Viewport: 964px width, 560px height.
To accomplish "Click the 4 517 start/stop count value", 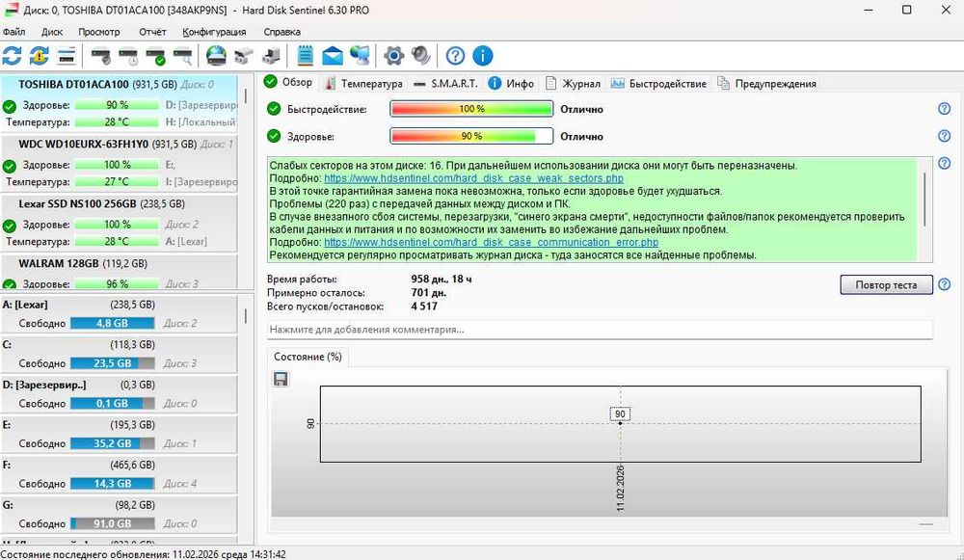I will click(x=424, y=307).
